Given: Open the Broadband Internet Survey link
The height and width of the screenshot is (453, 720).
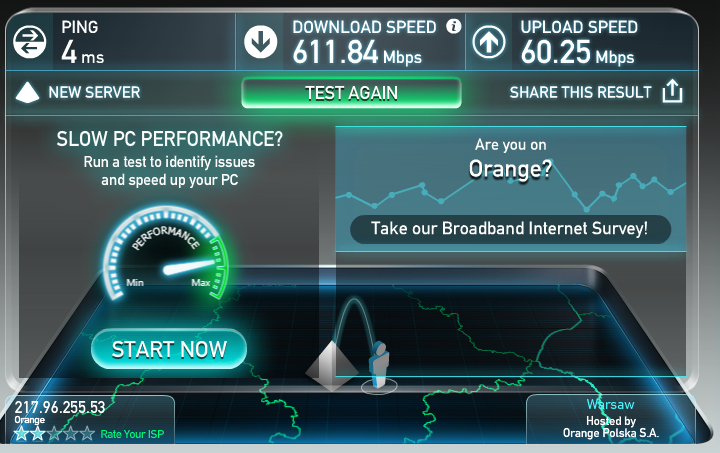Looking at the screenshot, I should click(x=510, y=229).
